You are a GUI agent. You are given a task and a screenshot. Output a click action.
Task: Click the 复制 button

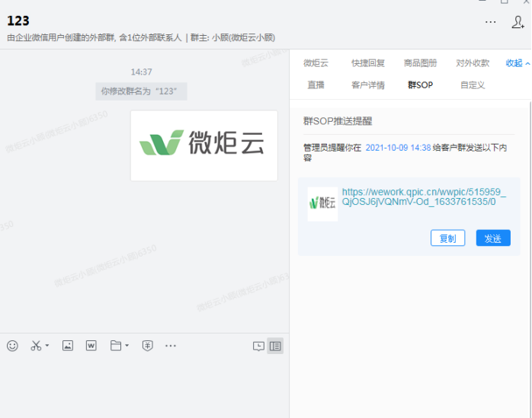tap(448, 238)
